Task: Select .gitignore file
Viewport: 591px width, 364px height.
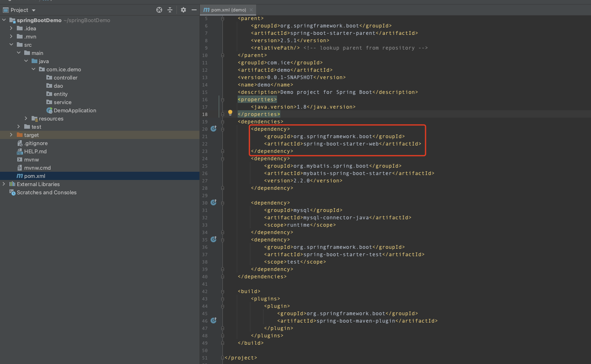Action: point(36,143)
